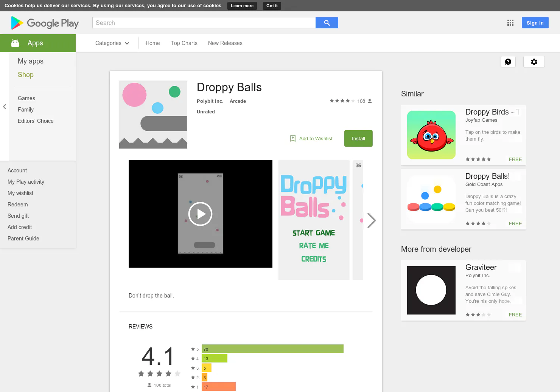This screenshot has width=560, height=392.
Task: Open the help question mark icon
Action: click(x=508, y=62)
